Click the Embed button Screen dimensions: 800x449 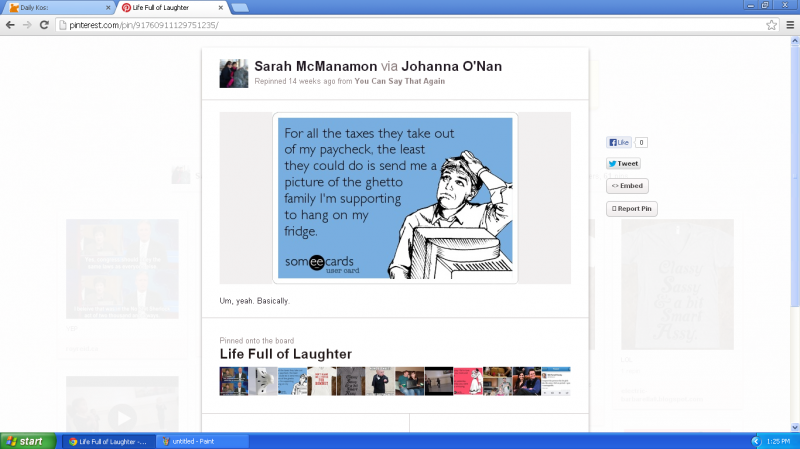tap(627, 186)
